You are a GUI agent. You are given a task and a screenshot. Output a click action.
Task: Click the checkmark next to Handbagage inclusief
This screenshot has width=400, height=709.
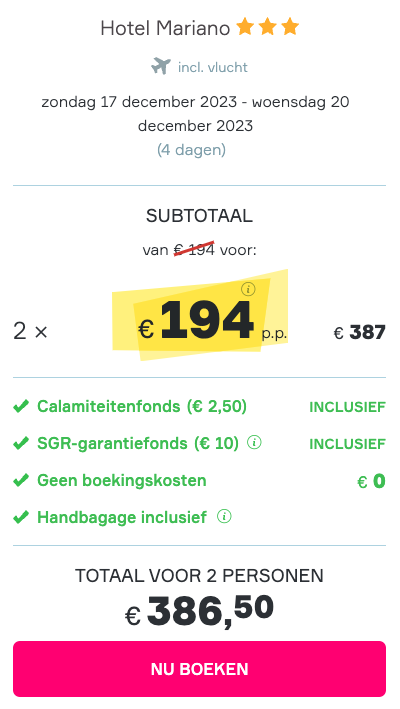pos(21,517)
